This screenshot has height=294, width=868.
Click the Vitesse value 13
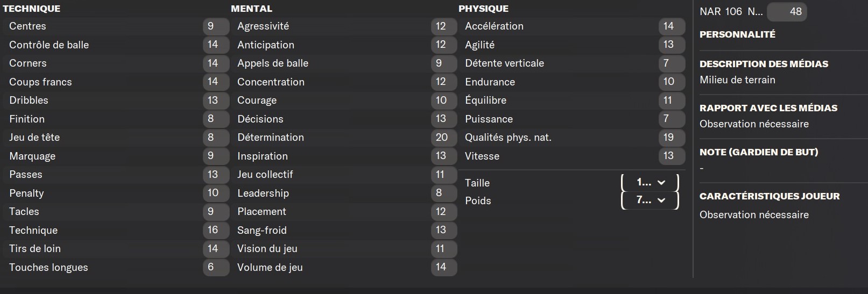coord(672,156)
